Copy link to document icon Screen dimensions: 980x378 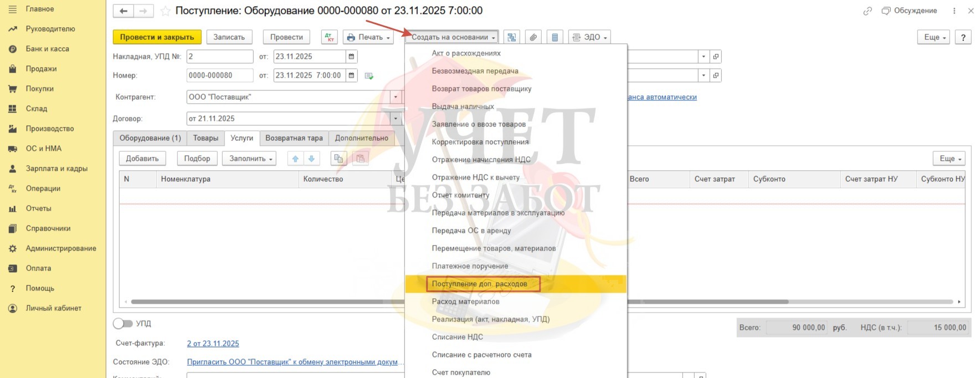(x=868, y=11)
